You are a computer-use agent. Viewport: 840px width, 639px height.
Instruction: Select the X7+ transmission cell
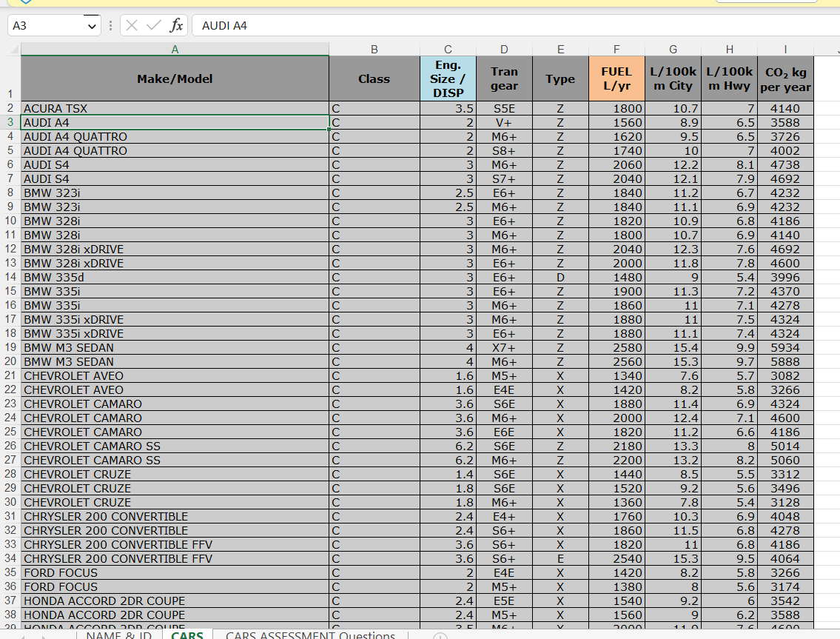[x=504, y=347]
